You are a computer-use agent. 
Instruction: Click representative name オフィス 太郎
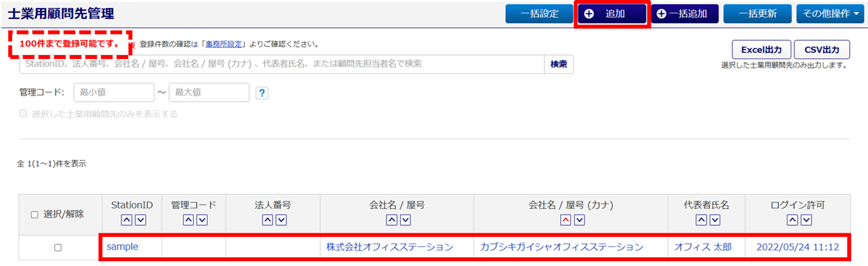(x=703, y=247)
